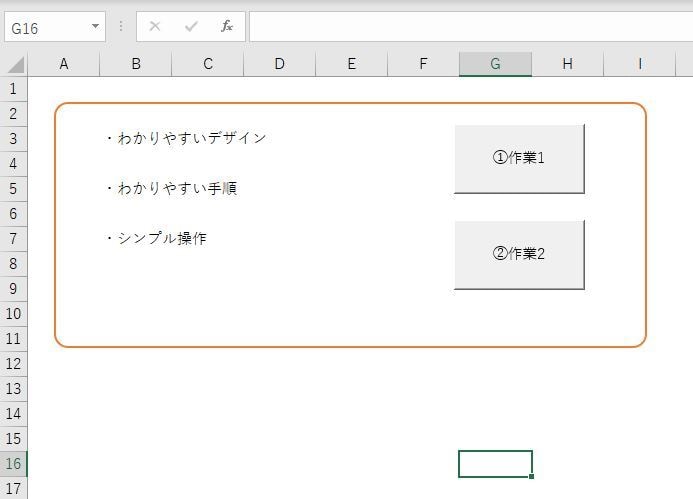693x499 pixels.
Task: Select row 13 header
Action: [x=13, y=389]
